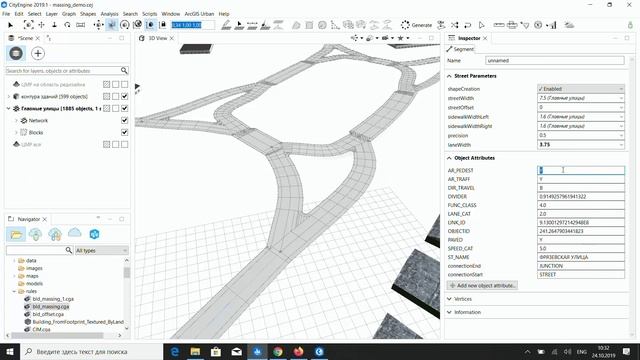Click the Frame selection tool icon

tap(28, 25)
